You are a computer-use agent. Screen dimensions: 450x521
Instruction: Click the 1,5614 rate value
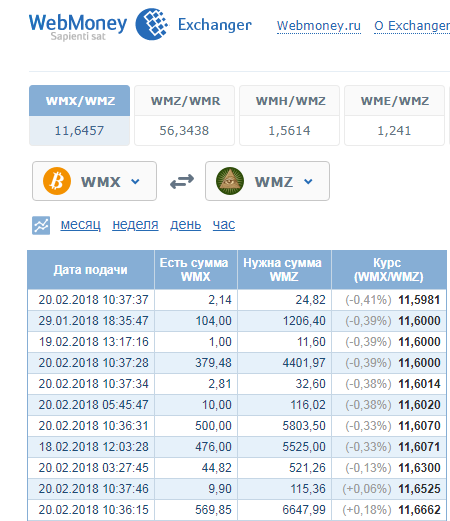(289, 130)
